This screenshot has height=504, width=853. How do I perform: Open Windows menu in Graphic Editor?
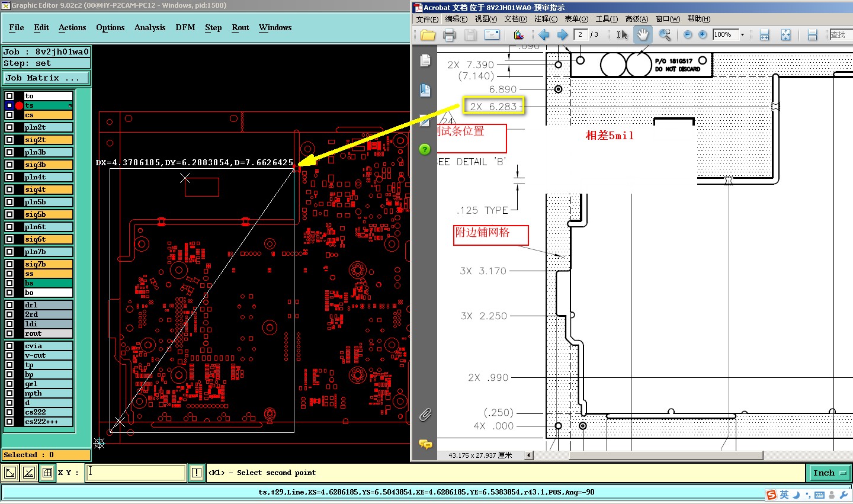point(275,27)
